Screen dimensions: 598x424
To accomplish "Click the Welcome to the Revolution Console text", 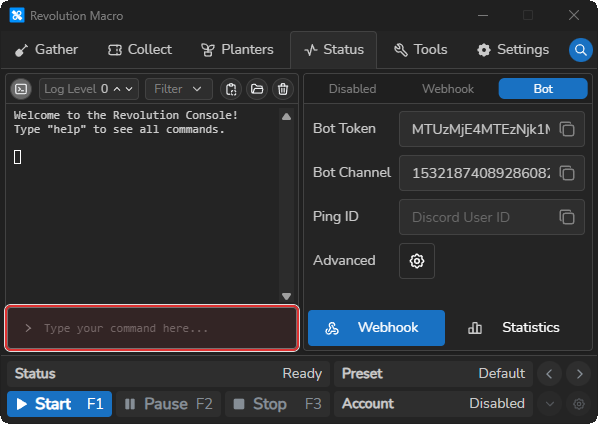I will click(126, 115).
